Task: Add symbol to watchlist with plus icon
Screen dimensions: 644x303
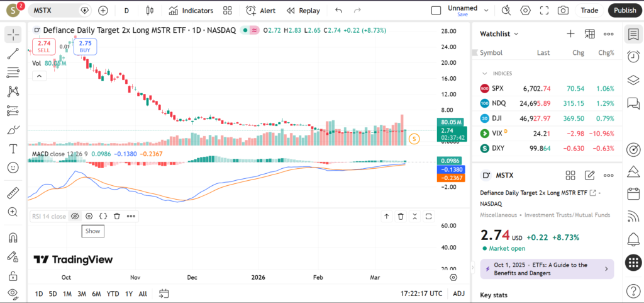Action: click(570, 34)
